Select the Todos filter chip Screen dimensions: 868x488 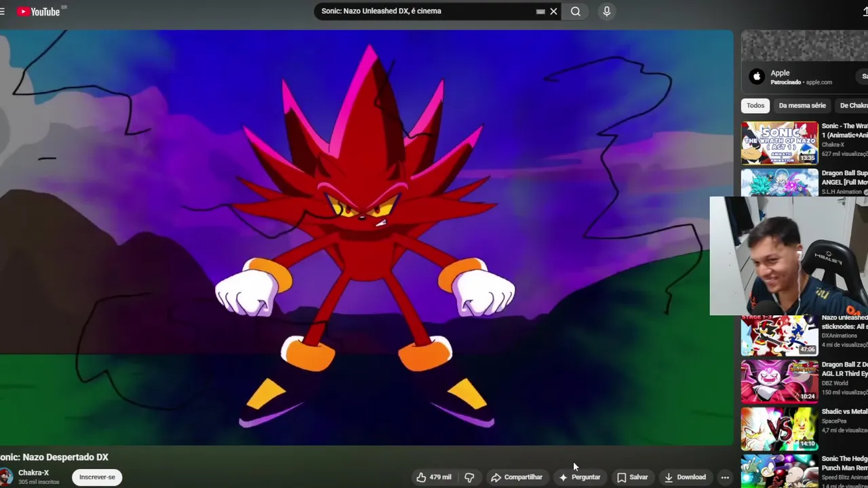point(755,106)
